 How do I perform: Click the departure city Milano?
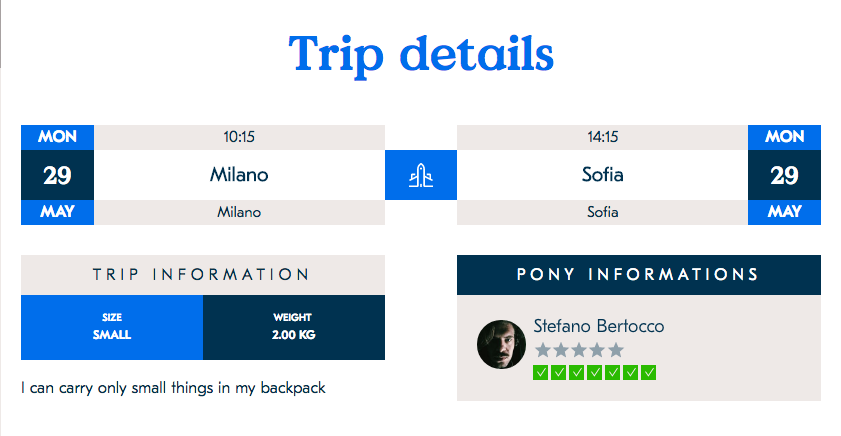pos(239,175)
